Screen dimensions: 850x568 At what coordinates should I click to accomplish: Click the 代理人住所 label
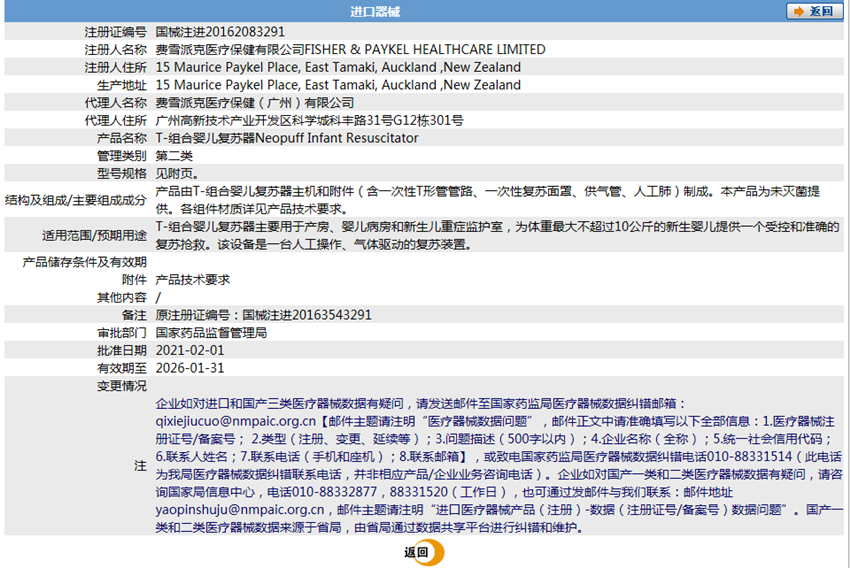click(x=115, y=120)
